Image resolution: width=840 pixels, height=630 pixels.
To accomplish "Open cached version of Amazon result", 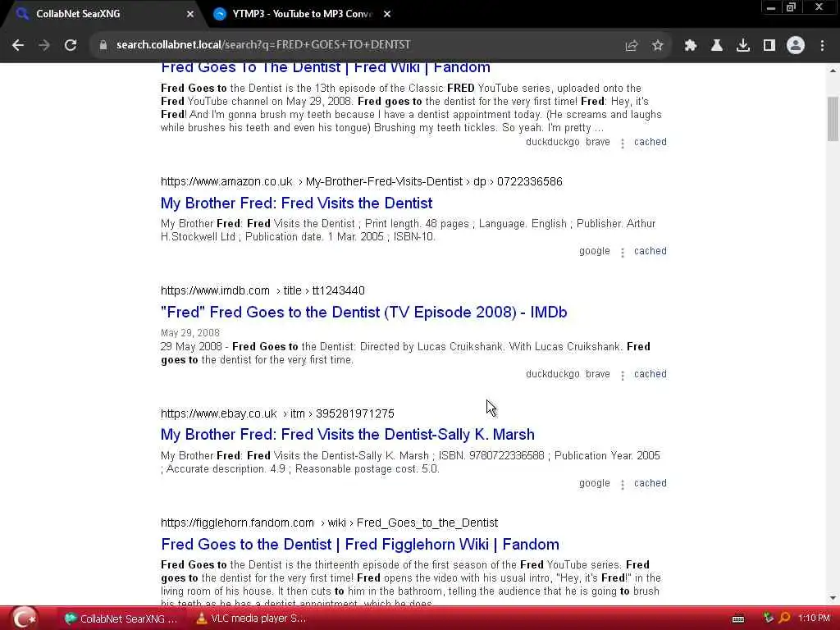I will click(651, 251).
